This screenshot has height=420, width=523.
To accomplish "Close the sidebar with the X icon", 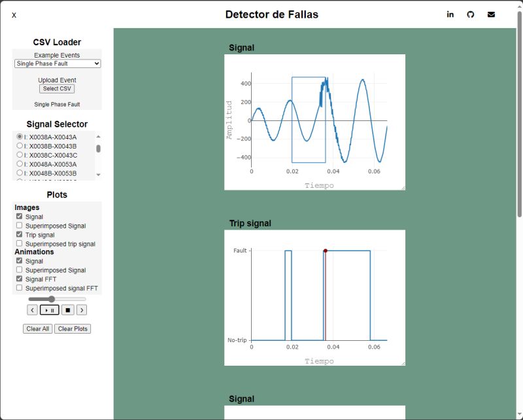I will (x=14, y=15).
